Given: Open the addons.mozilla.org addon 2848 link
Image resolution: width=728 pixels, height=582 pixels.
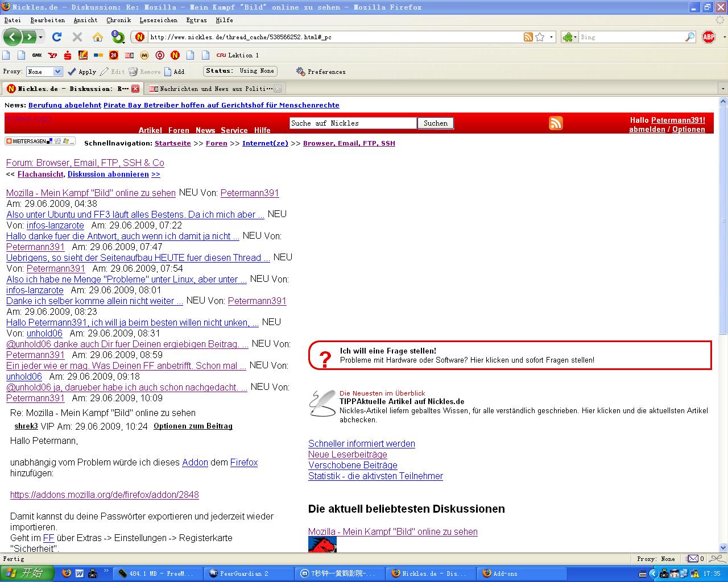Looking at the screenshot, I should (105, 494).
